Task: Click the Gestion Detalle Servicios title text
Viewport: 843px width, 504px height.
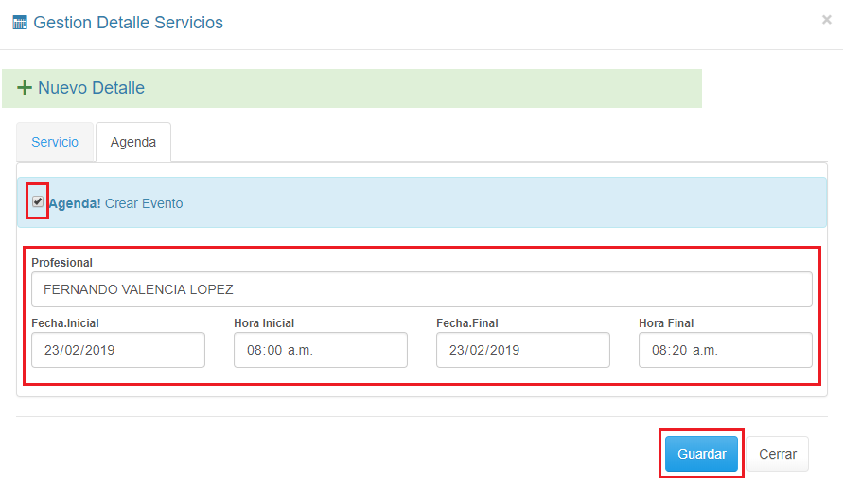Action: click(x=129, y=23)
